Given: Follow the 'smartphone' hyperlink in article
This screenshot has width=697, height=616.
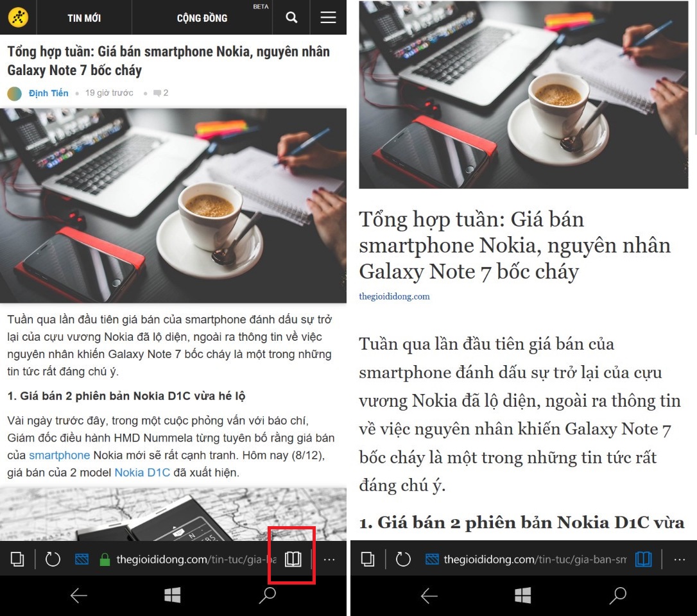Looking at the screenshot, I should pyautogui.click(x=60, y=455).
